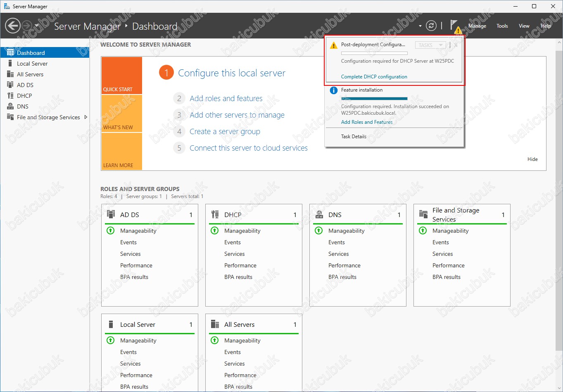Click the Post-deployment warning triangle icon

tap(333, 45)
